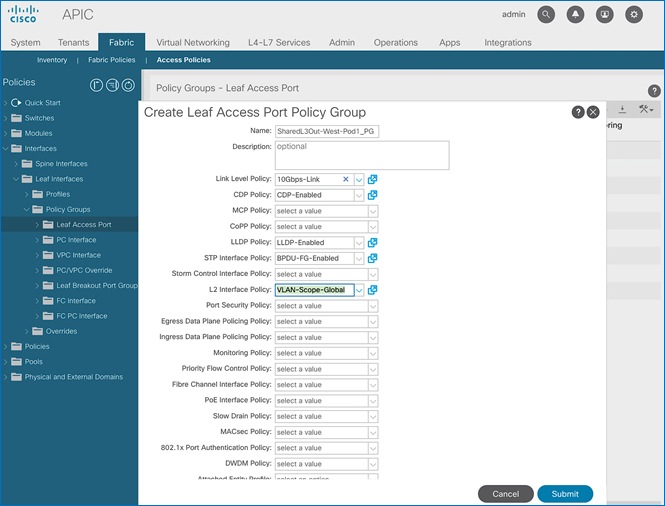Open the settings gear icon
The image size is (665, 506).
pyautogui.click(x=634, y=14)
